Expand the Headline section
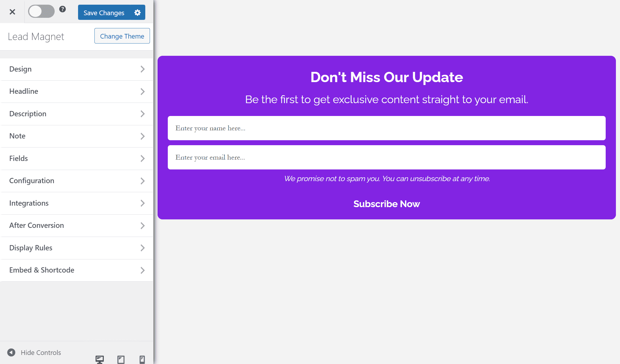 tap(76, 91)
